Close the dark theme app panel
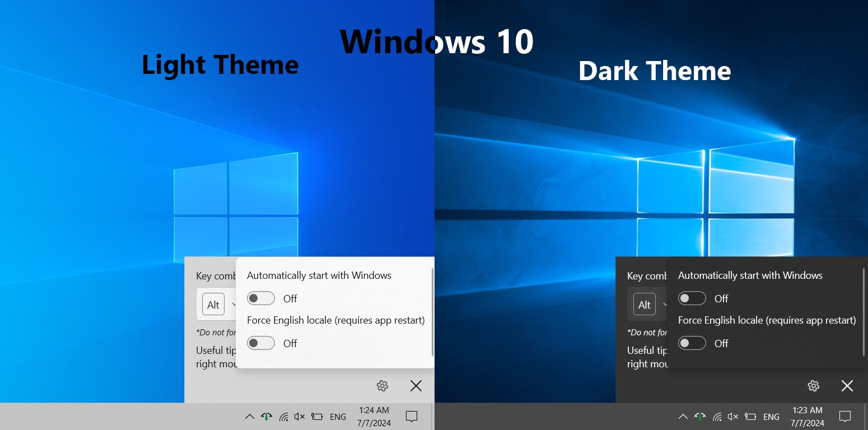This screenshot has height=430, width=868. [x=847, y=386]
